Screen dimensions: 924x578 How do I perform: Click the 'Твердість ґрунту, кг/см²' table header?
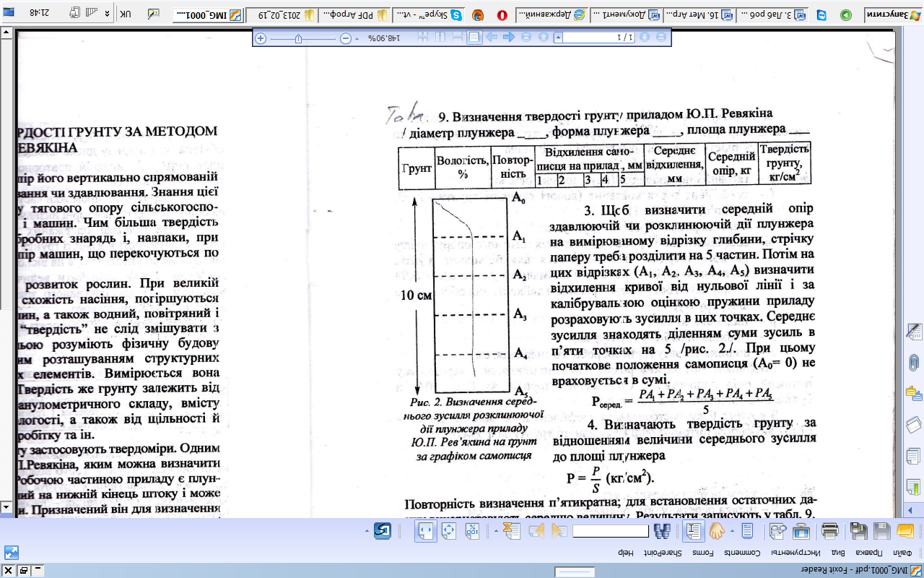(785, 163)
